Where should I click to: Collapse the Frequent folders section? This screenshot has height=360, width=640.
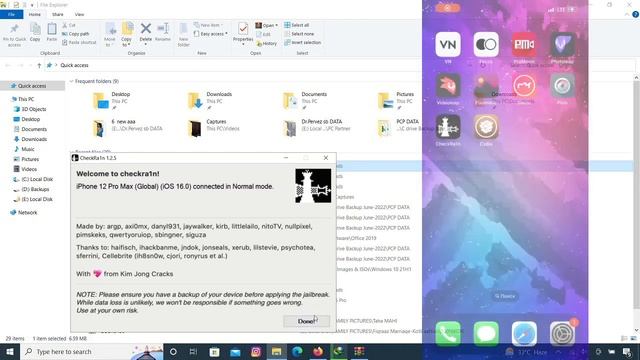point(71,81)
